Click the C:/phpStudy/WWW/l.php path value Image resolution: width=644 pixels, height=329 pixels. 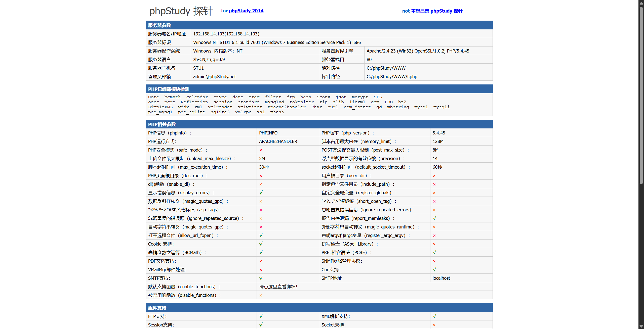pos(392,77)
